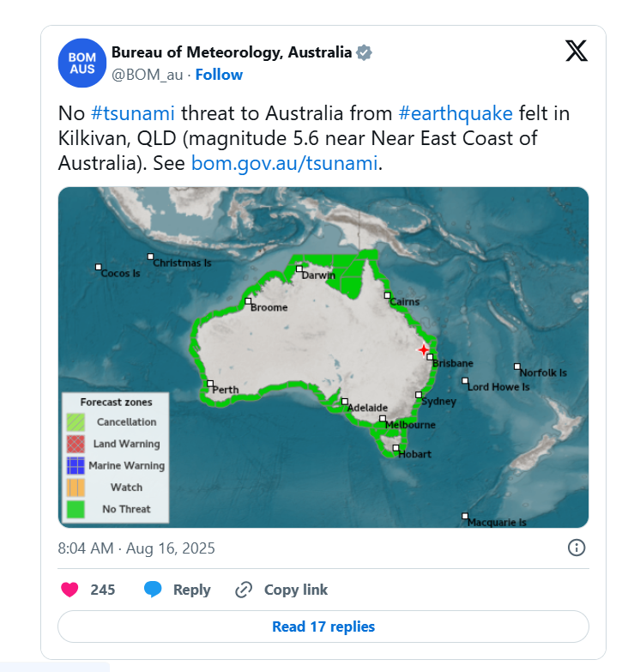Open the tweet info icon

coord(577,548)
